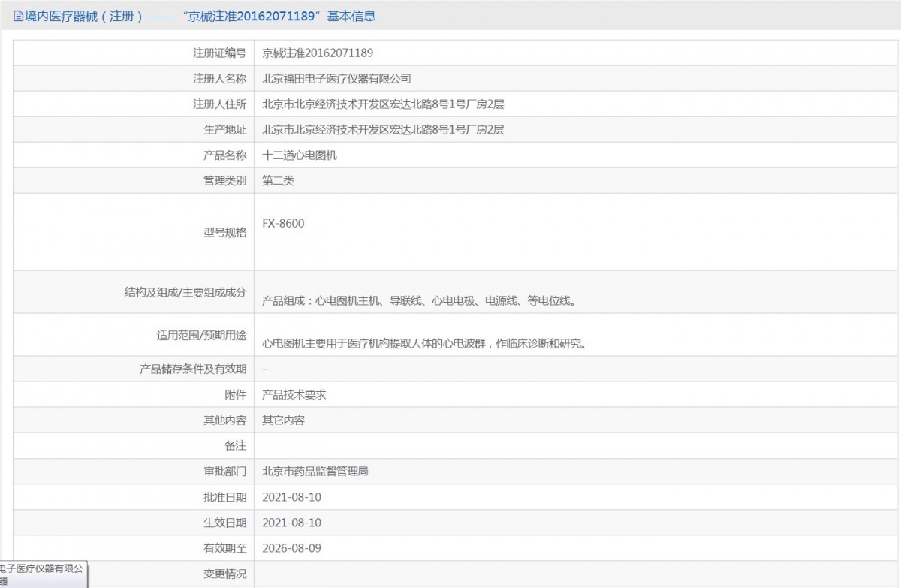Click the 审批部门 label

[x=224, y=472]
